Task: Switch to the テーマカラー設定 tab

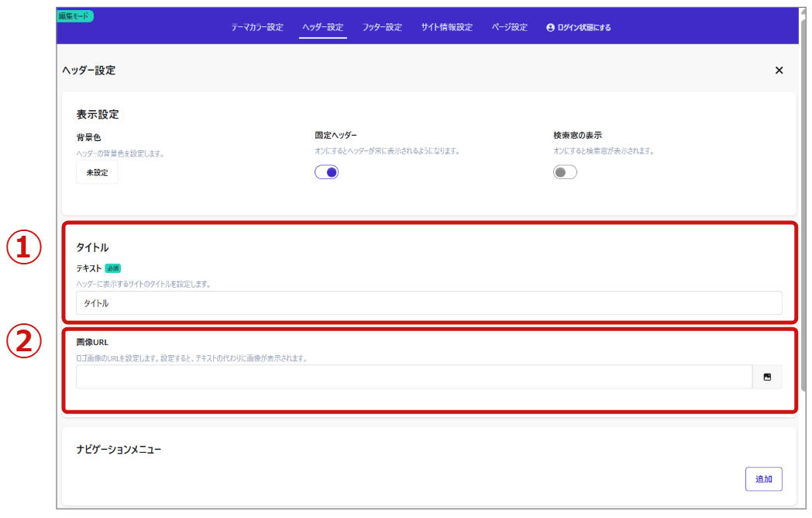Action: click(257, 28)
